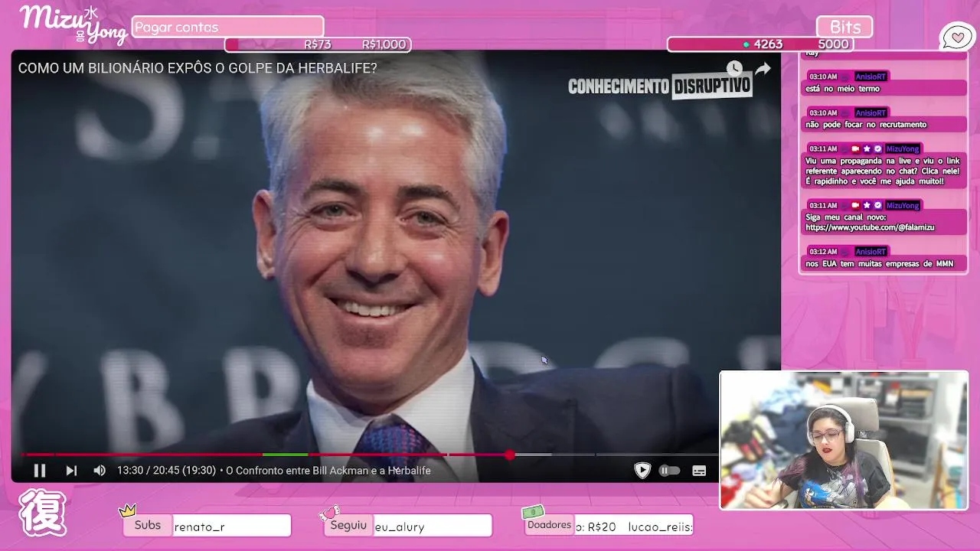The height and width of the screenshot is (551, 980).
Task: Click the 'Pagar contas' goal label
Action: pos(227,27)
